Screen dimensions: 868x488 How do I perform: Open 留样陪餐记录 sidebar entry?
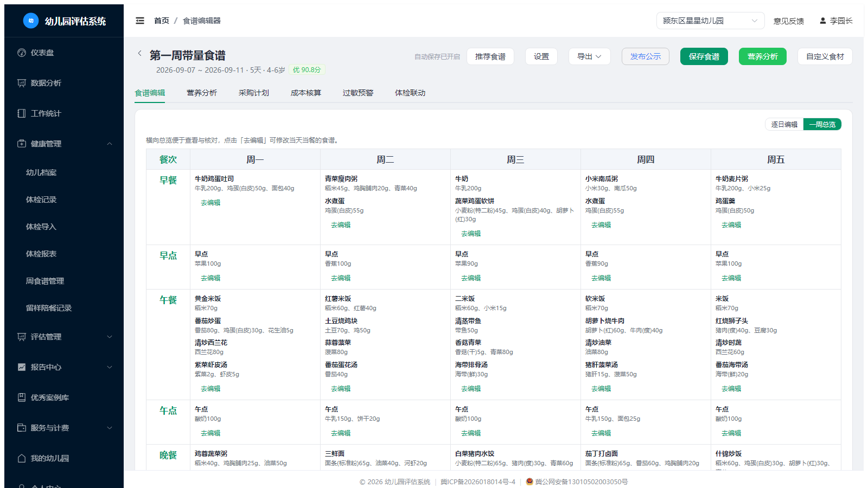(x=64, y=308)
